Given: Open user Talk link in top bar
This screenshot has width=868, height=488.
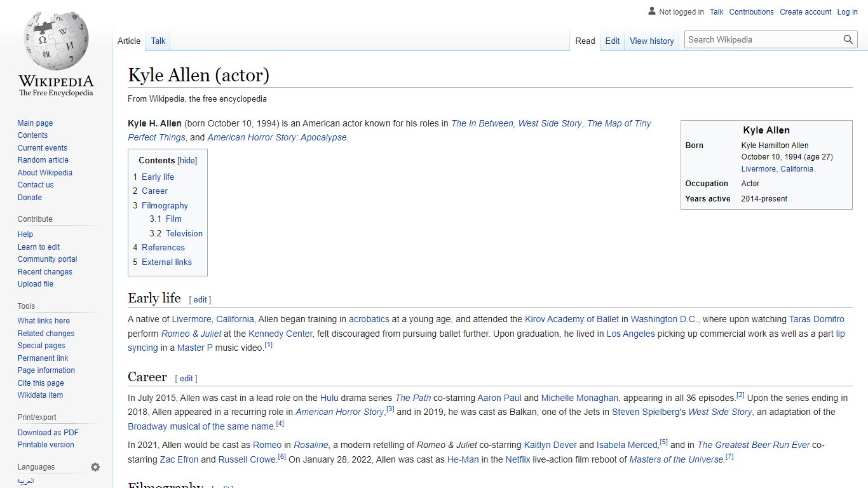Looking at the screenshot, I should (717, 12).
